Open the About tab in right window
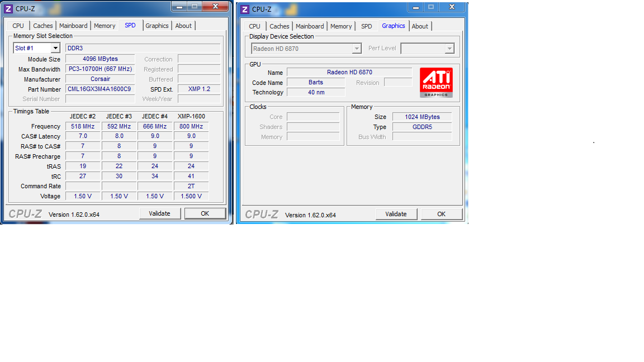This screenshot has height=362, width=644. pos(420,26)
